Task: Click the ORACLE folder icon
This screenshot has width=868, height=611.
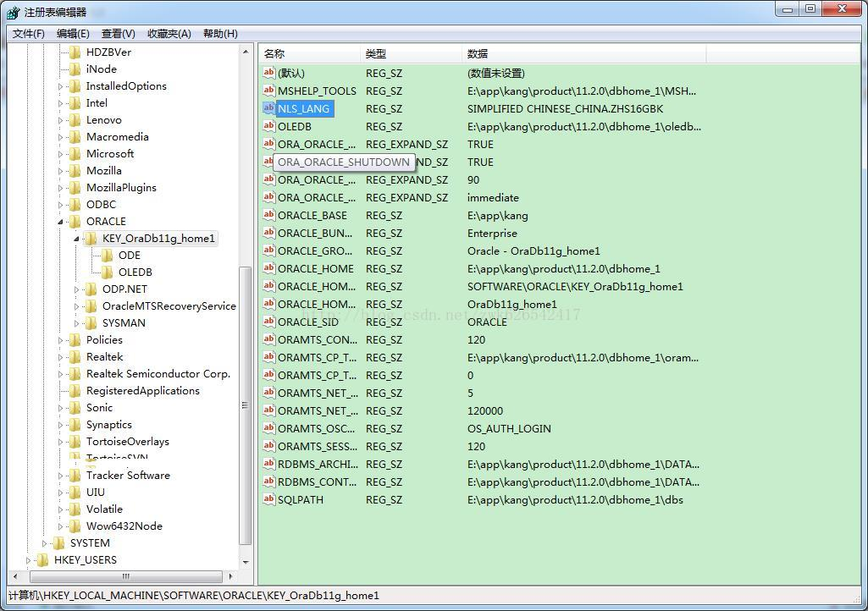Action: tap(75, 222)
